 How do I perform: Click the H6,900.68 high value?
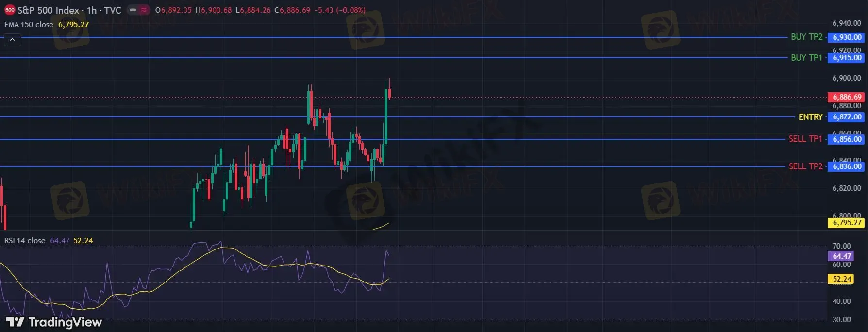click(x=214, y=10)
